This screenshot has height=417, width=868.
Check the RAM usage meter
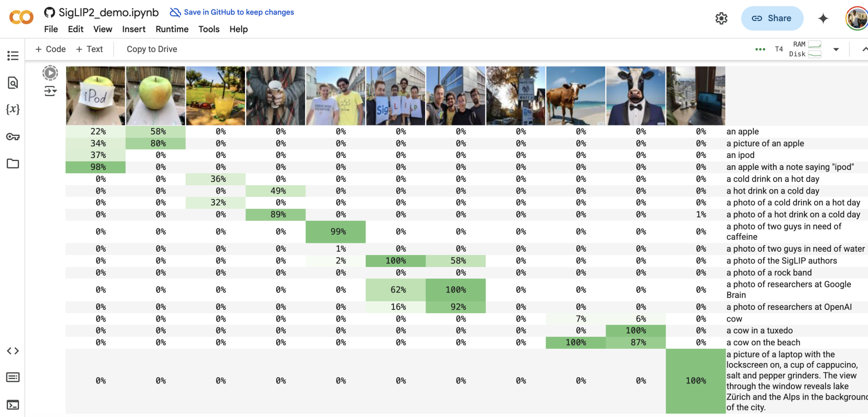(x=815, y=44)
